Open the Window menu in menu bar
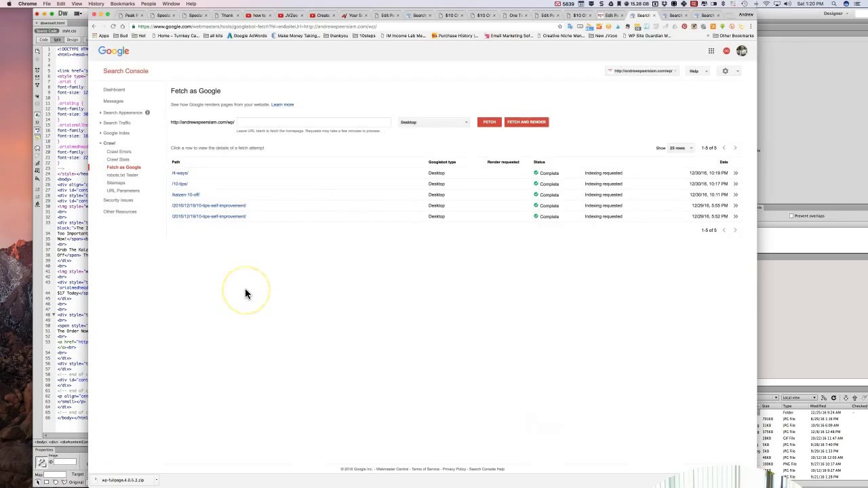 click(171, 4)
